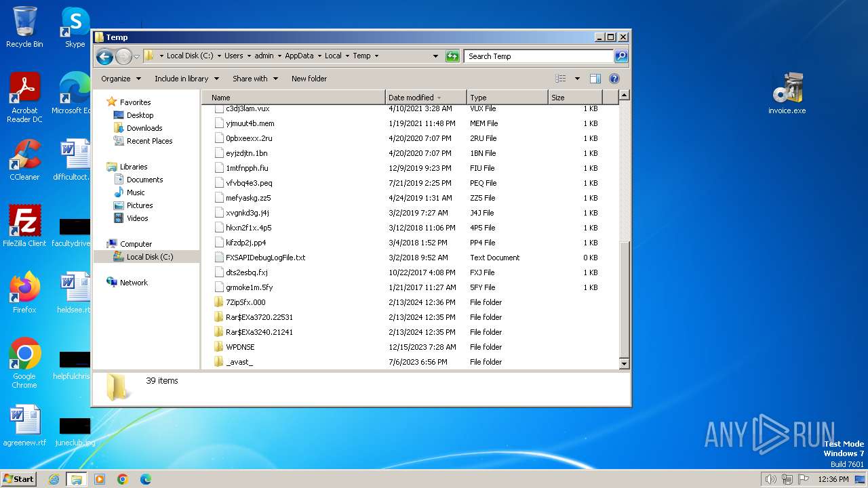Viewport: 868px width, 488px height.
Task: Launch Acrobat Reader DC shortcut
Action: coord(24,98)
